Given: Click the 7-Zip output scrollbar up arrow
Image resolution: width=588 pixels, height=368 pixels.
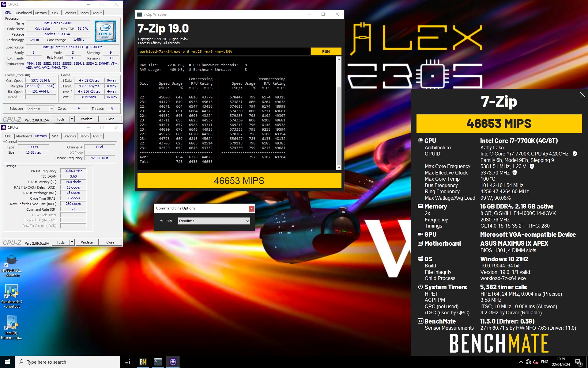Looking at the screenshot, I should pyautogui.click(x=339, y=59).
